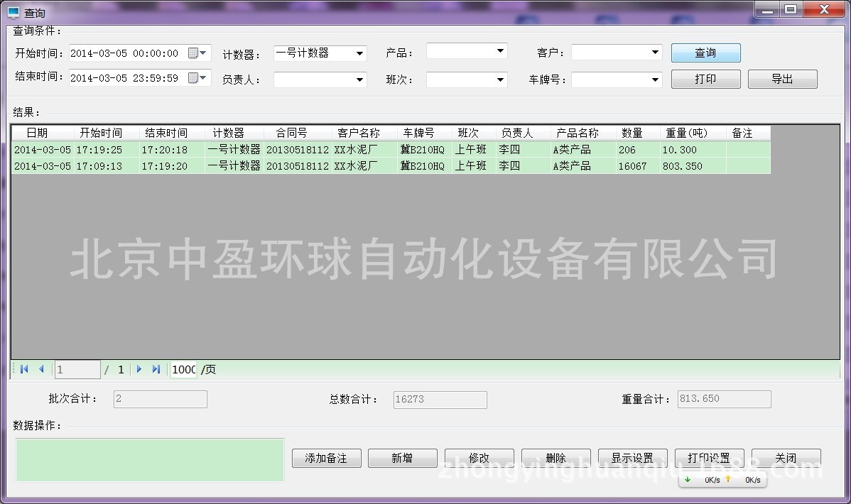Click the 开始时间 date-time field
This screenshot has width=851, height=504.
coord(140,53)
